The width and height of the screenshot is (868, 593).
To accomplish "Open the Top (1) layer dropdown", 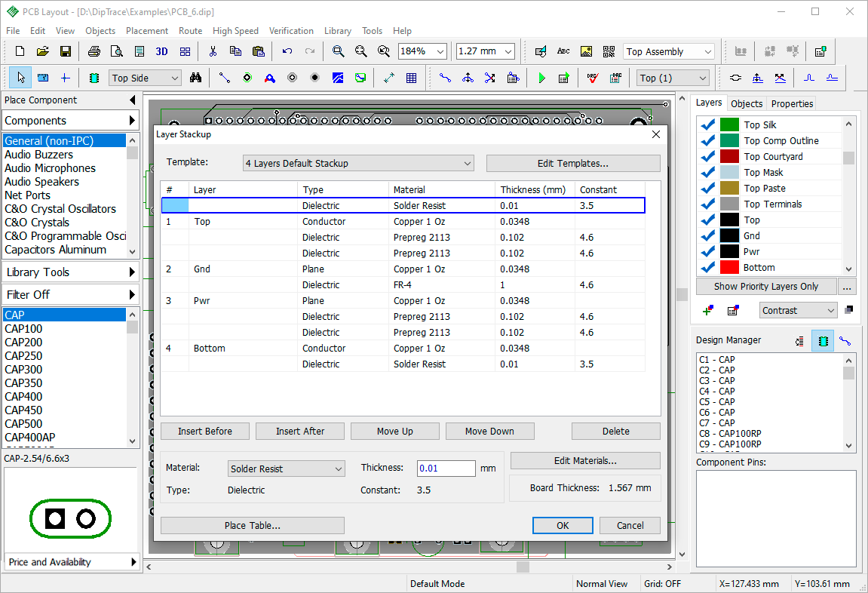I will tap(673, 78).
